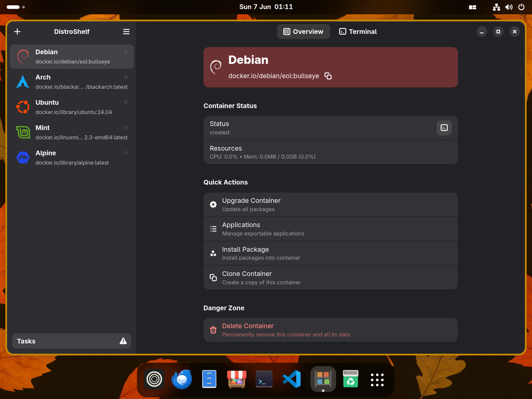Click the window layout icon in the top bar
532x399 pixels.
(x=472, y=7)
